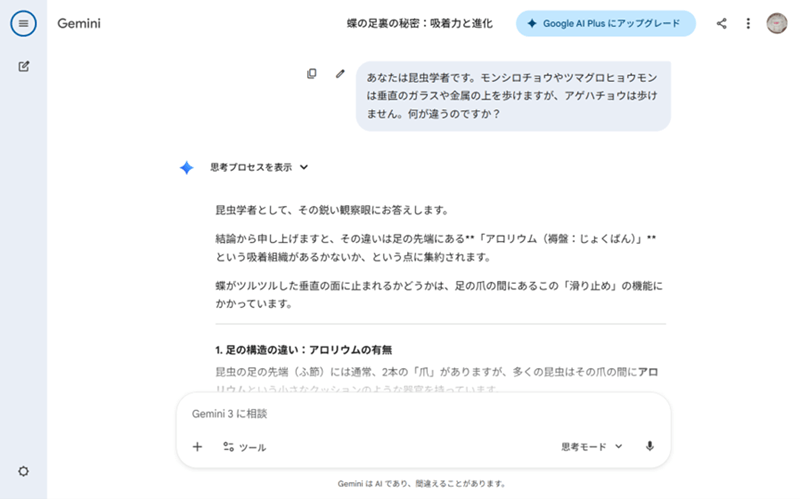This screenshot has height=499, width=800.
Task: Click the user message bubble about butterflies
Action: [x=512, y=94]
